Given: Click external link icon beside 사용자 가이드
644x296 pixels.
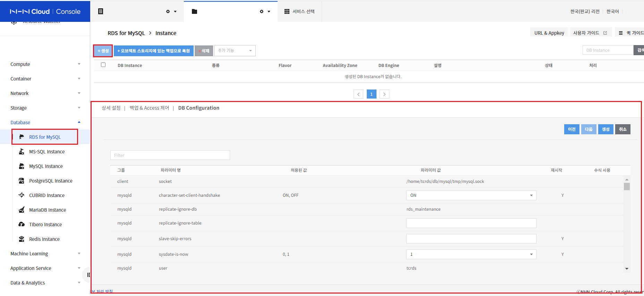Looking at the screenshot, I should click(x=605, y=33).
